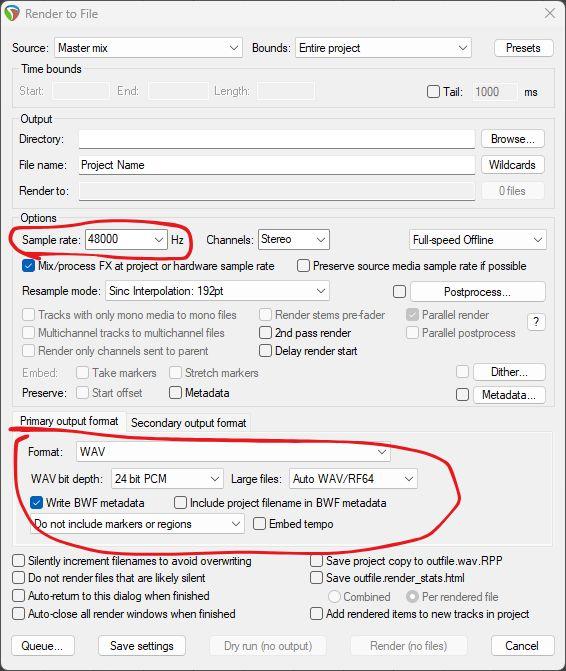Select the Per rendered file radio button
The width and height of the screenshot is (566, 671).
tap(412, 597)
